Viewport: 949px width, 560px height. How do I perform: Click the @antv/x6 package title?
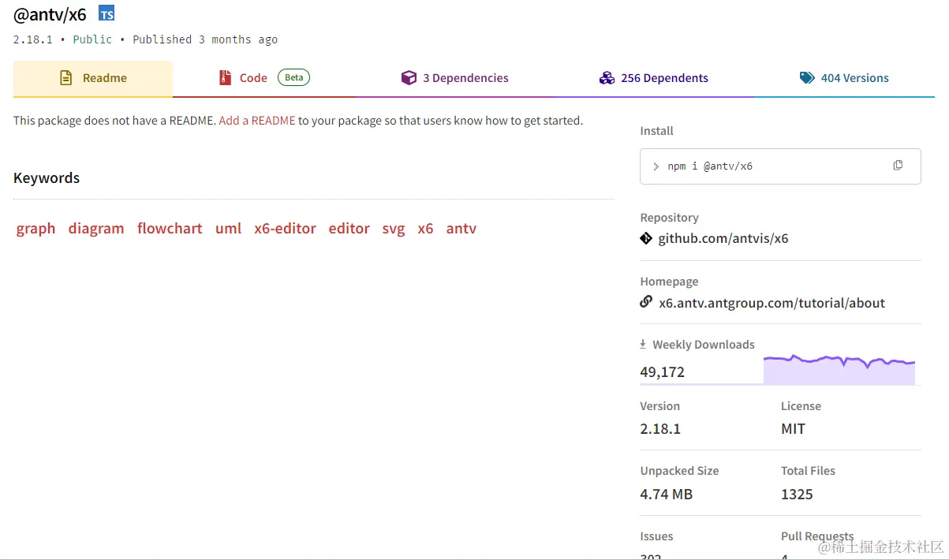click(50, 14)
